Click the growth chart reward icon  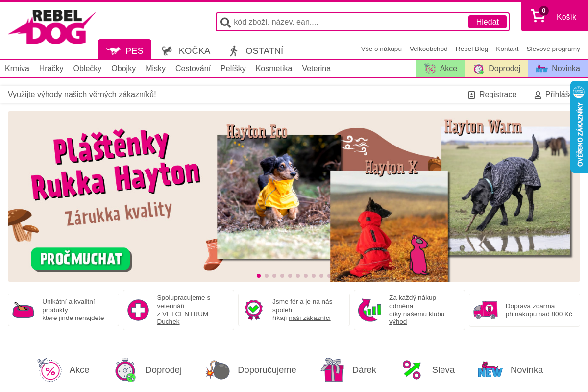(x=369, y=310)
